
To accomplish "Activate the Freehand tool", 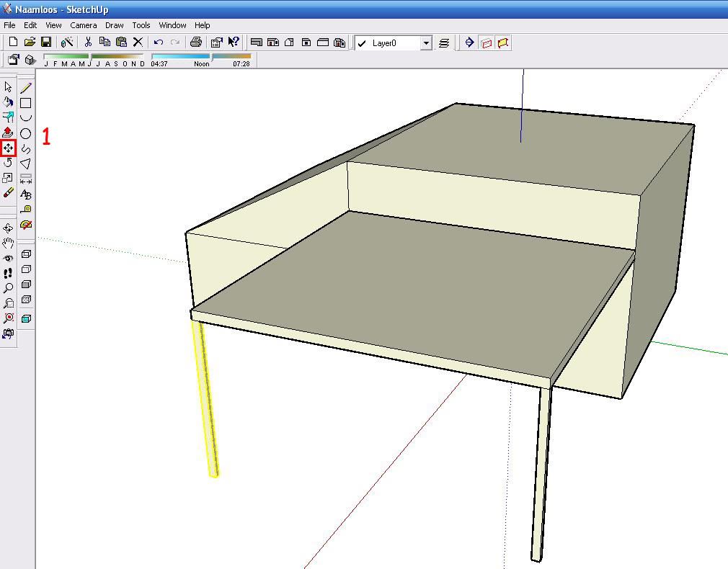I will (26, 149).
